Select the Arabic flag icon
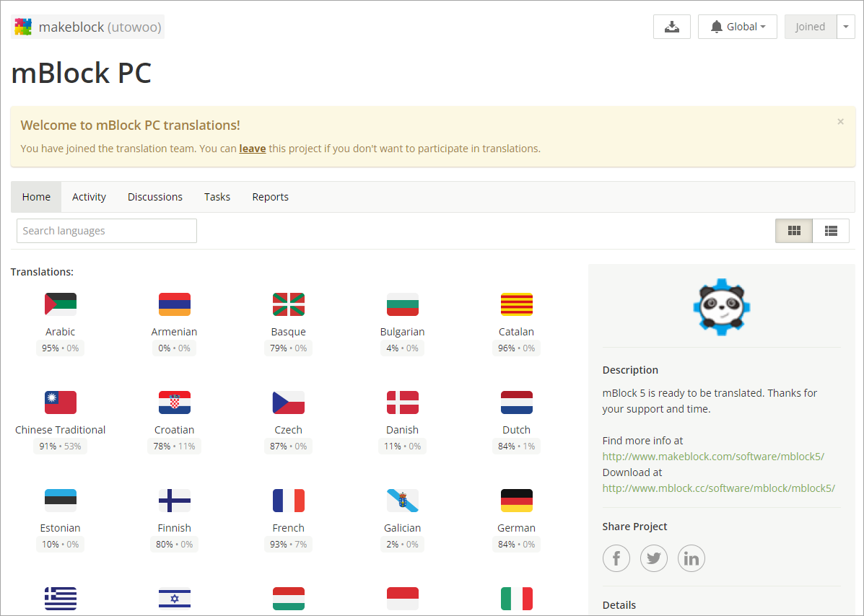864x616 pixels. 61,304
